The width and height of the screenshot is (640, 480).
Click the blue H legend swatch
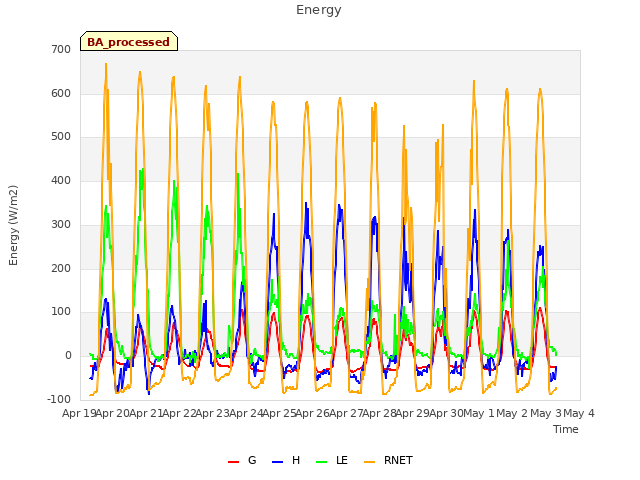coord(277,462)
